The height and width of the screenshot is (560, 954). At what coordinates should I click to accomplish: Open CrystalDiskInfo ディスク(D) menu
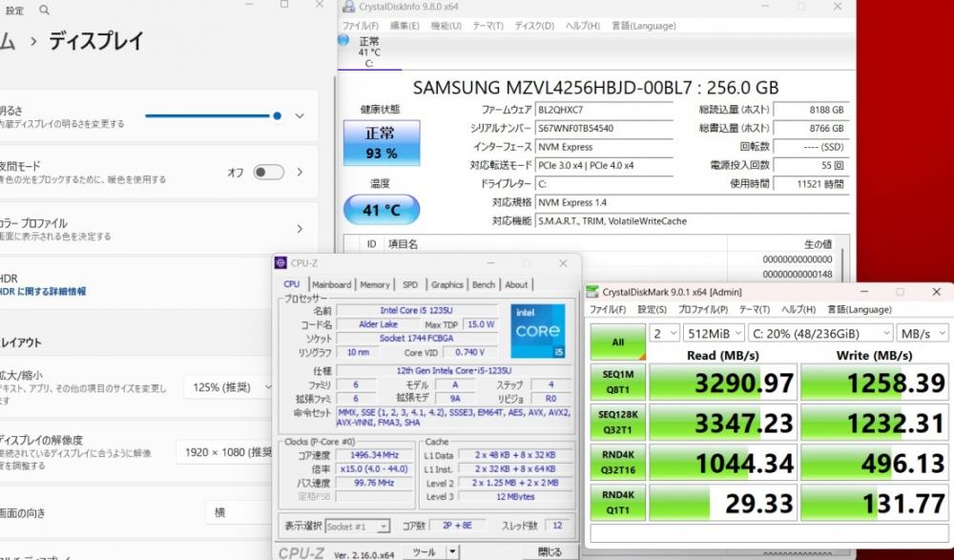tap(534, 26)
